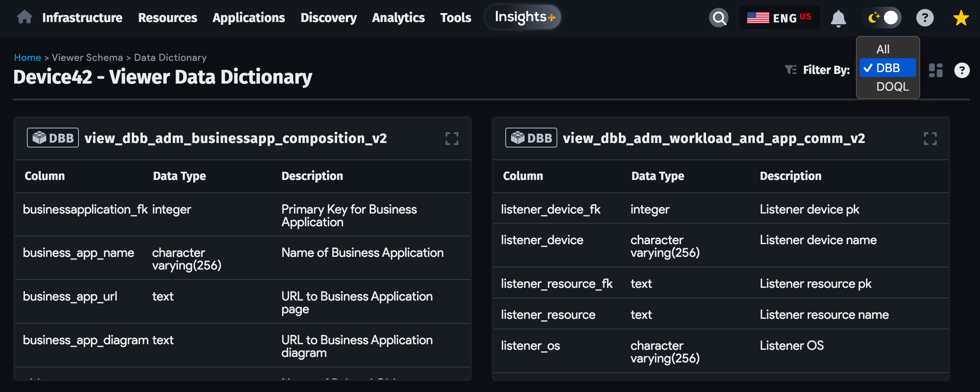Screen dimensions: 980x392
Task: Toggle the dark mode switch
Action: [881, 18]
